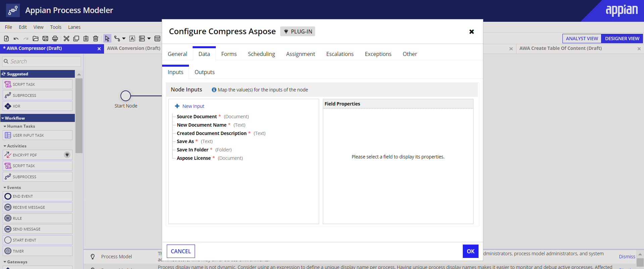The width and height of the screenshot is (644, 269).
Task: Click the save floppy disk icon
Action: pyautogui.click(x=45, y=39)
